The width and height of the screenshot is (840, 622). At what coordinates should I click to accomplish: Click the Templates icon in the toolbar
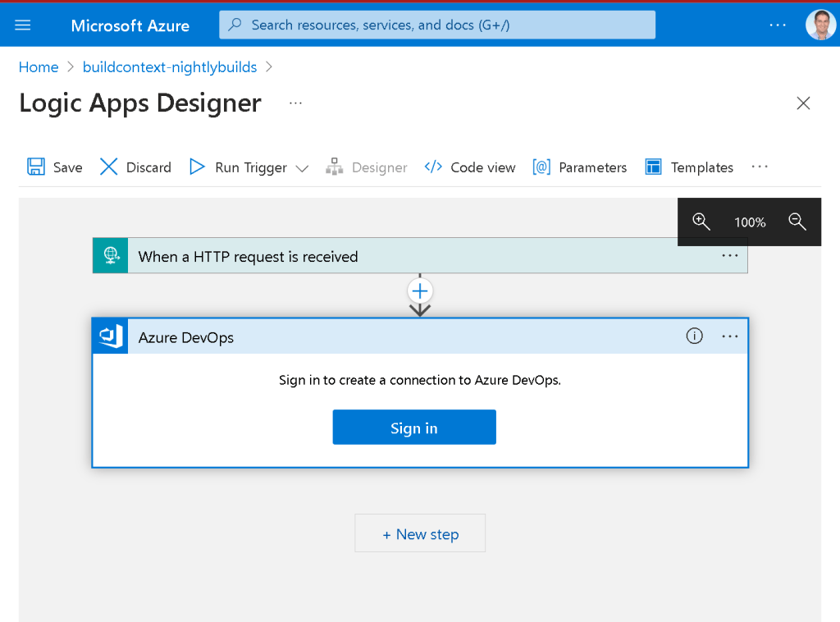(653, 167)
